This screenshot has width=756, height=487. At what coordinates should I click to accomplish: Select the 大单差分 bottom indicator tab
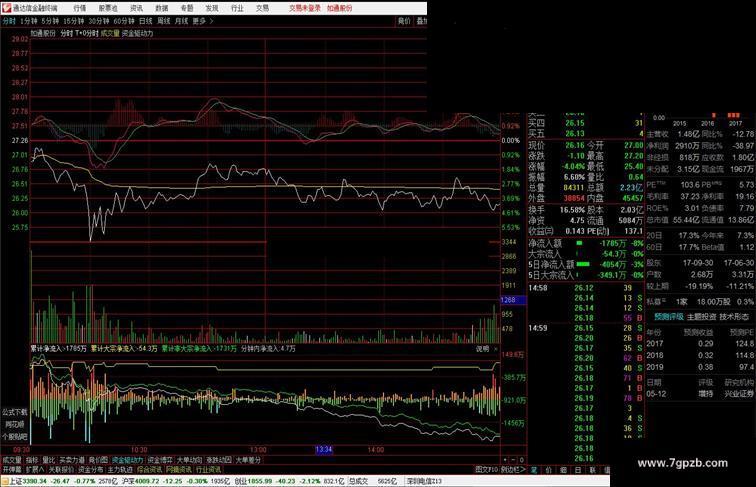248,460
